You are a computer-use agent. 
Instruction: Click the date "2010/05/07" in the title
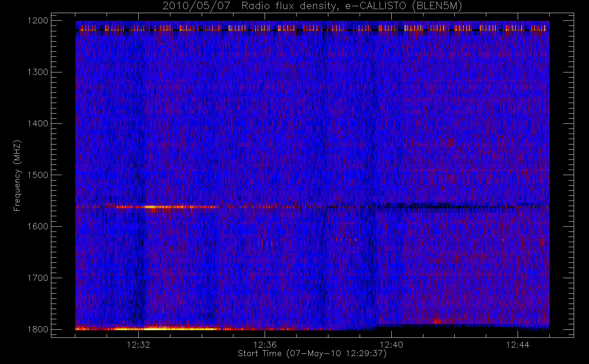point(197,6)
